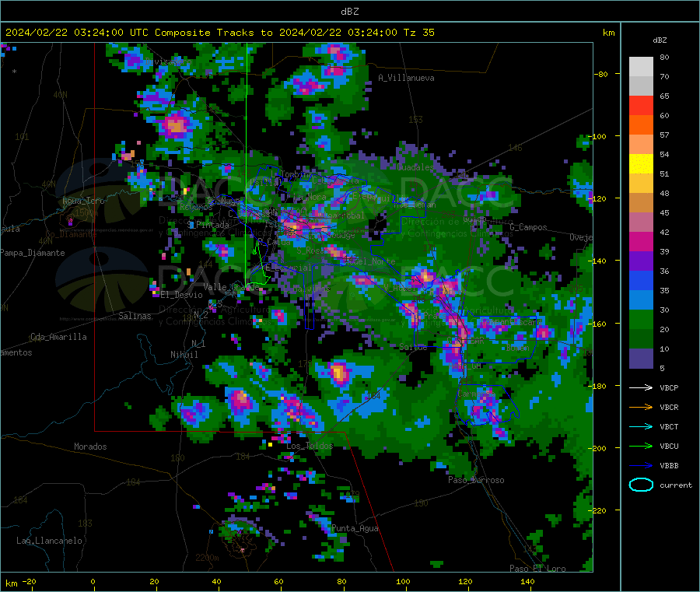700x592 pixels.
Task: Click the blue VBBB arrow legend icon
Action: tap(641, 465)
